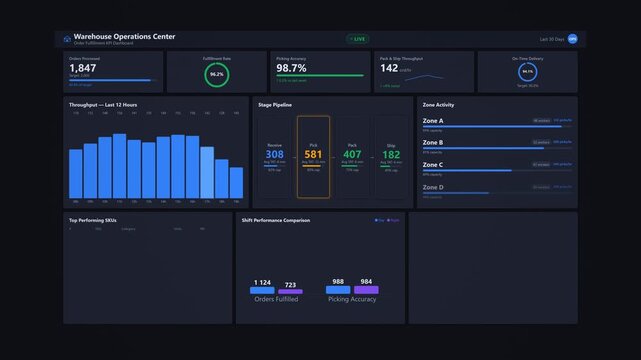Click the Zone B workers badge
Image resolution: width=641 pixels, height=360 pixels.
(542, 142)
